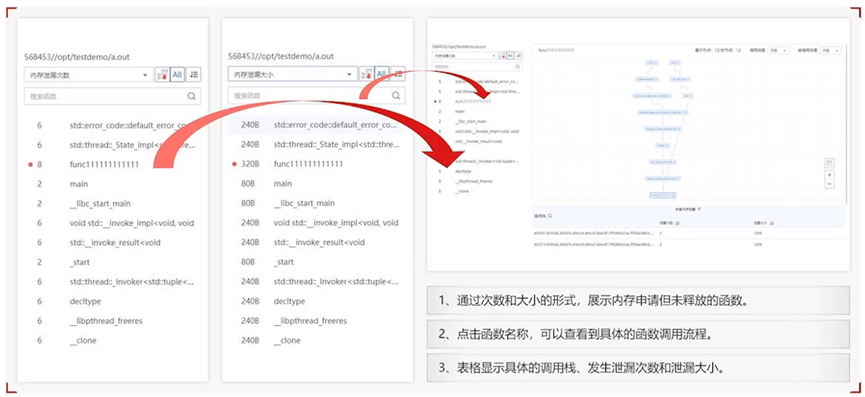Open the 调用深度 dropdown above the call graph

point(778,50)
